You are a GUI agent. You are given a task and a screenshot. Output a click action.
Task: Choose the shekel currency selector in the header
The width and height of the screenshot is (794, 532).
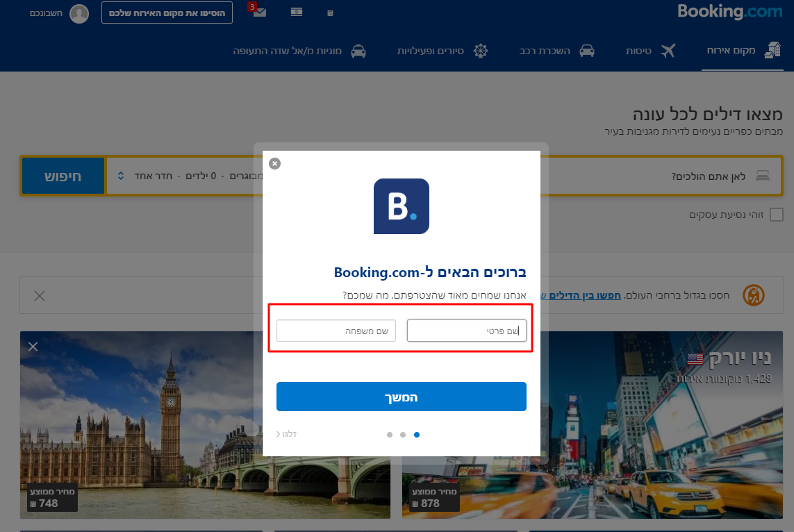[330, 13]
